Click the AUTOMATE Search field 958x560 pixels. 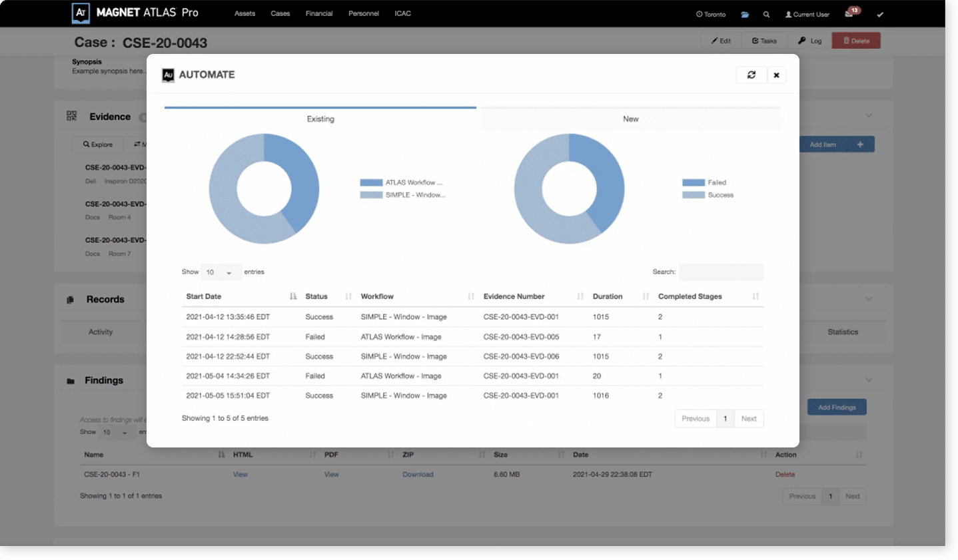[721, 272]
